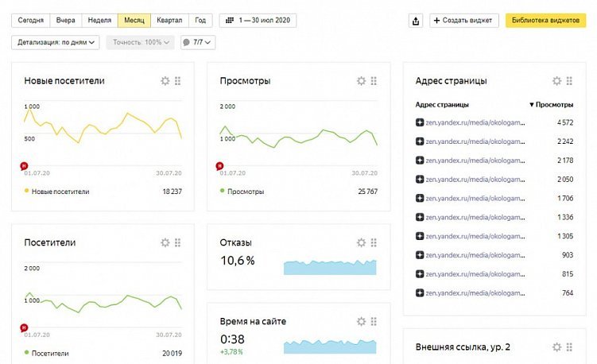
Task: Open gear settings on Посетители widget
Action: (x=165, y=242)
